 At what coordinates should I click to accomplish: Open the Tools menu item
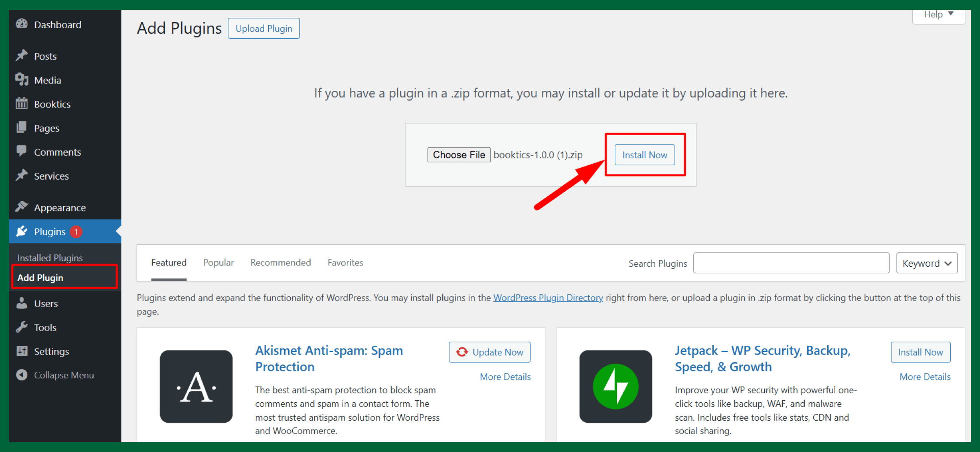point(65,327)
